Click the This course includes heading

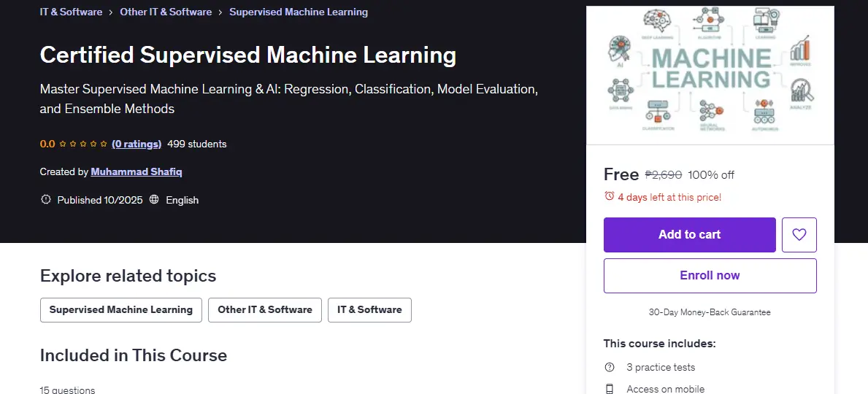pyautogui.click(x=659, y=344)
